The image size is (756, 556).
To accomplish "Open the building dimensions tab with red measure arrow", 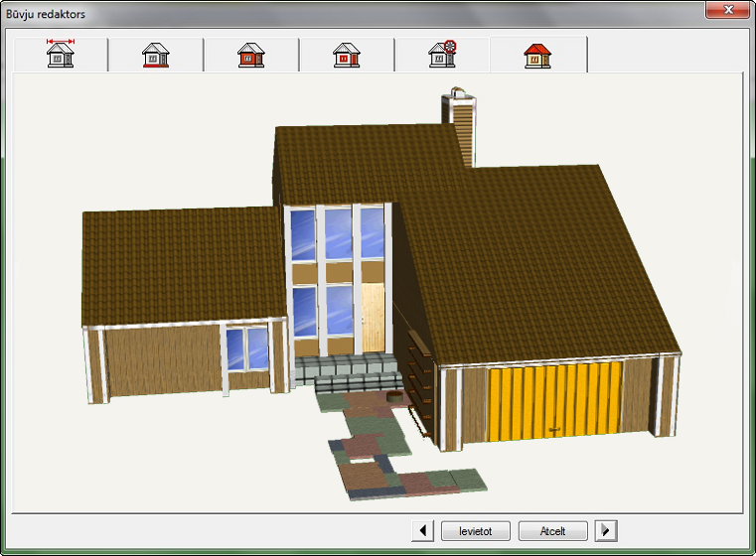I will (x=61, y=54).
